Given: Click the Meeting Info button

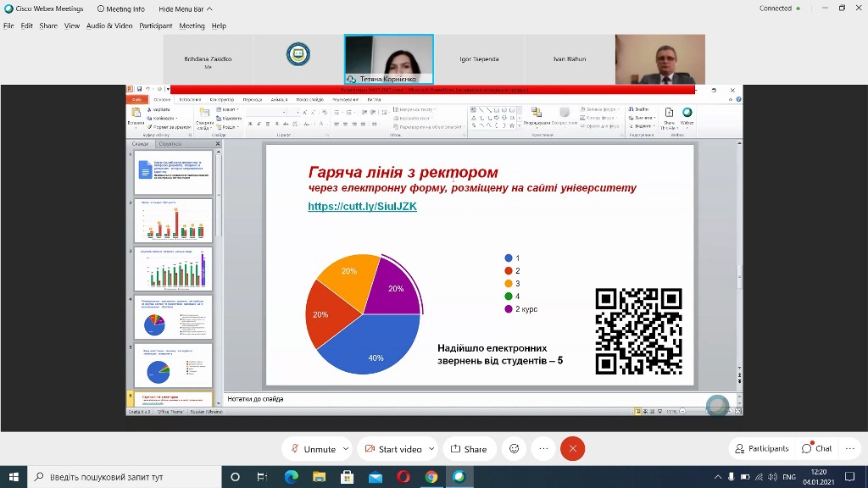Looking at the screenshot, I should tap(120, 8).
